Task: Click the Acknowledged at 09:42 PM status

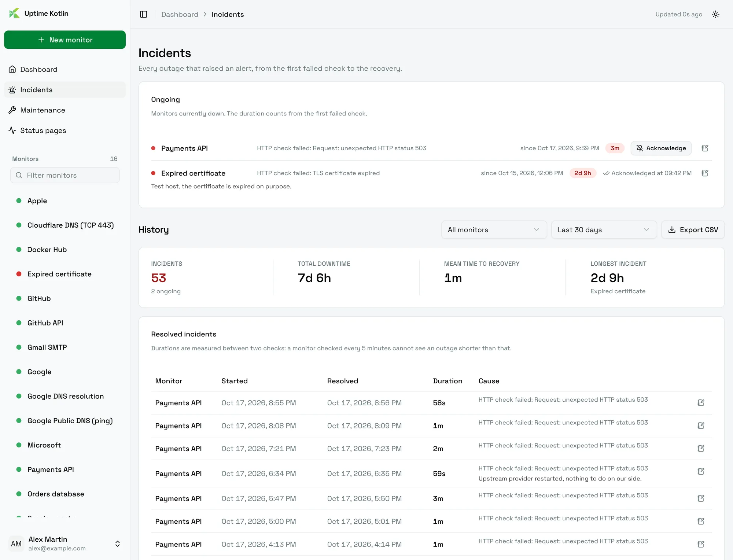Action: (647, 173)
